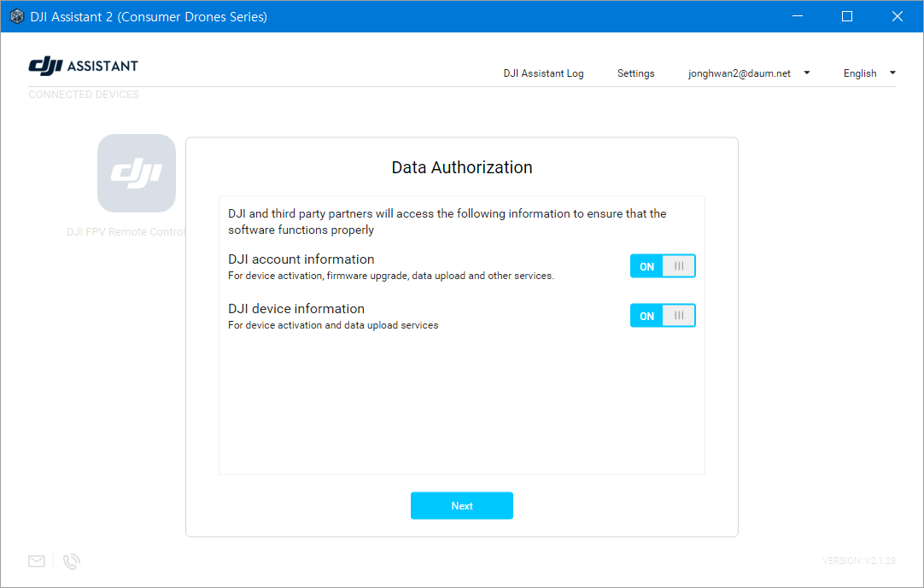Click the CONNECTED DEVICES heading
This screenshot has width=924, height=588.
click(x=84, y=94)
